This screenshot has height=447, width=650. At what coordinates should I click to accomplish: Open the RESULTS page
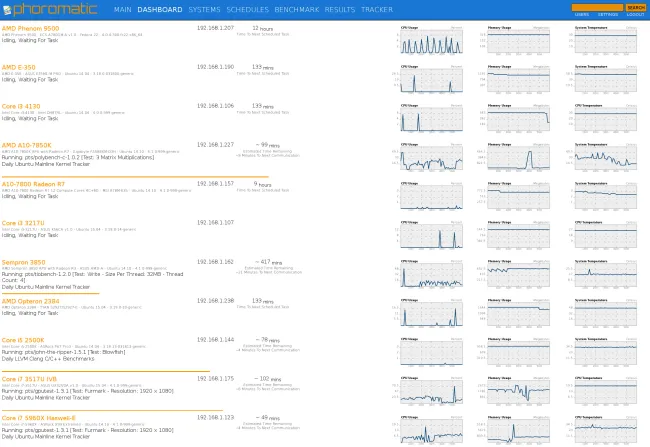pos(340,9)
